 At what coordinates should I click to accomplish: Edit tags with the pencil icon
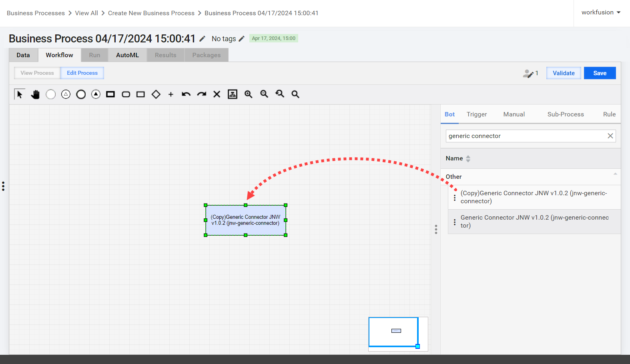241,39
